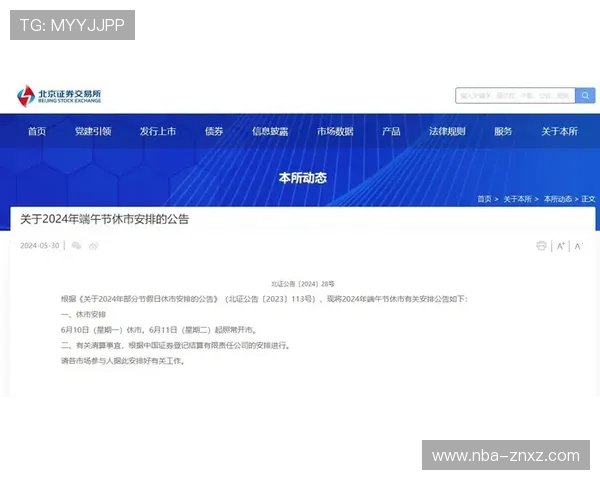
Task: Increase font size with A+ icon
Action: [x=561, y=246]
